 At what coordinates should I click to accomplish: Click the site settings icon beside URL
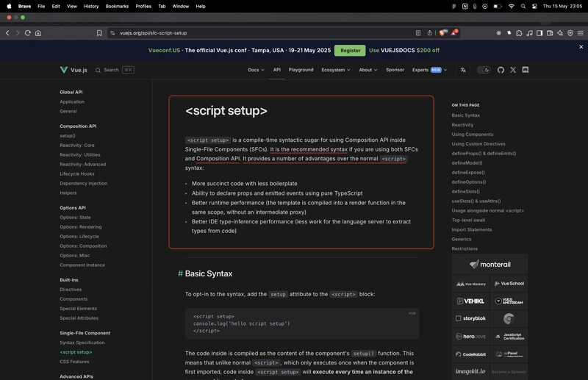tap(112, 33)
